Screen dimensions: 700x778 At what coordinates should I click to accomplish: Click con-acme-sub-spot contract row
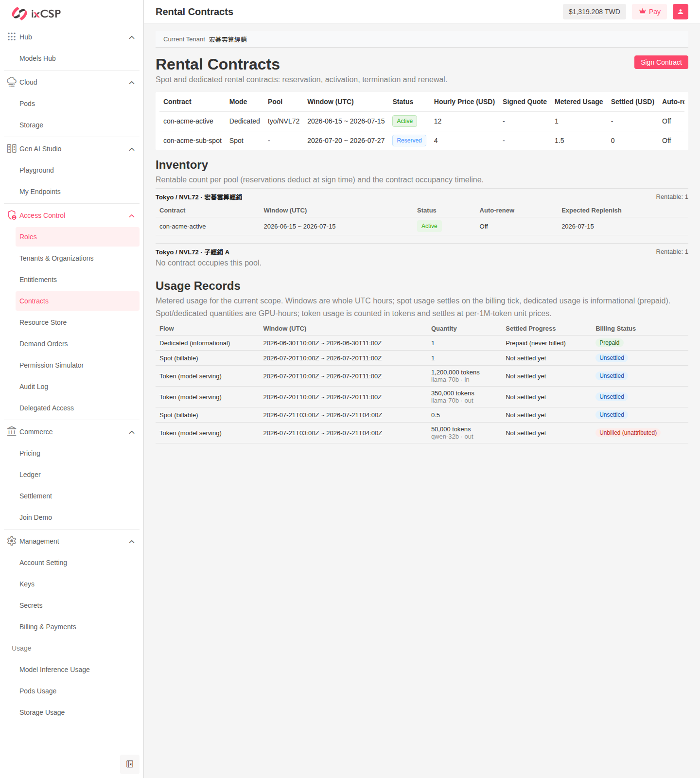(x=422, y=141)
